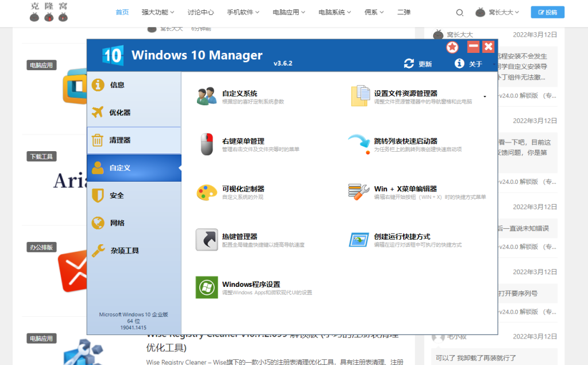The height and width of the screenshot is (365, 588).
Task: Open the 窝长大大 user menu dropdown
Action: pyautogui.click(x=517, y=13)
